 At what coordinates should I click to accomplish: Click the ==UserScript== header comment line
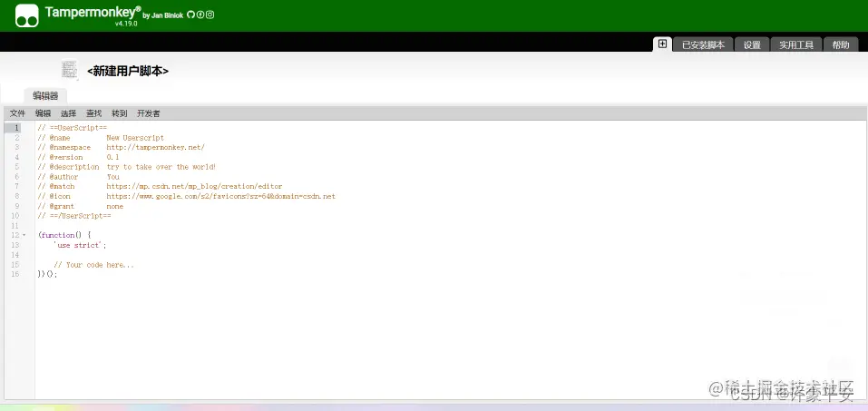(x=73, y=128)
